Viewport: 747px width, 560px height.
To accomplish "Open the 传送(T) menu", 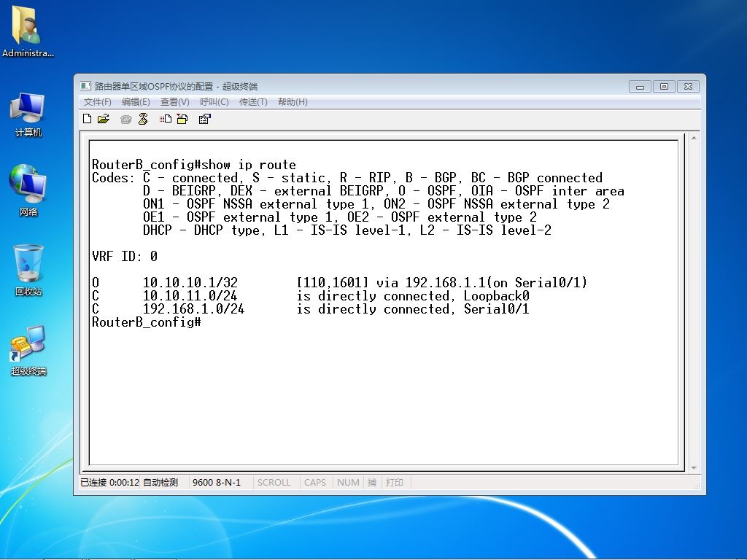I will (x=253, y=102).
